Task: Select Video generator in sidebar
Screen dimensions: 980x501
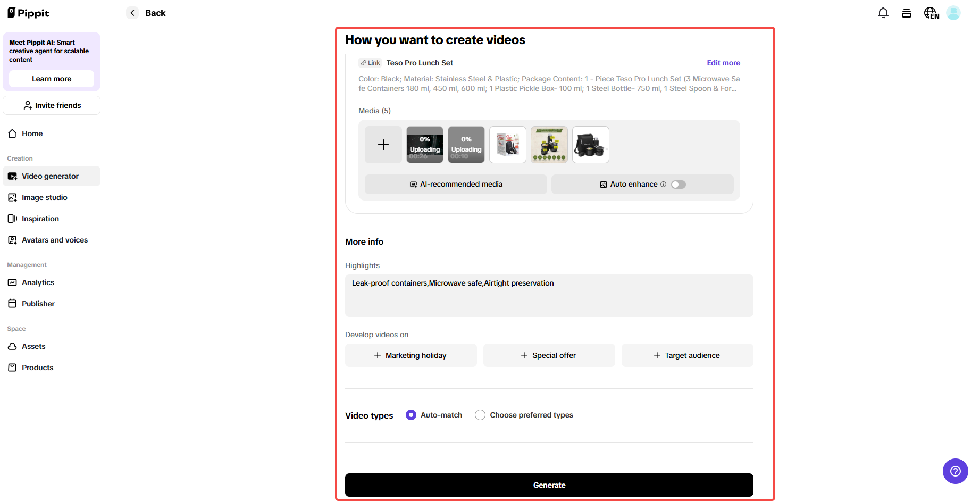Action: tap(52, 176)
